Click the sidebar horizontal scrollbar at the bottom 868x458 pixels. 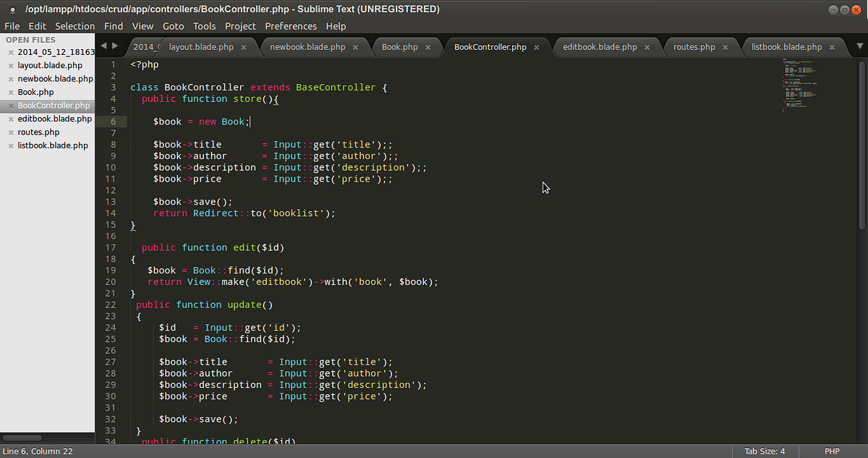point(22,437)
